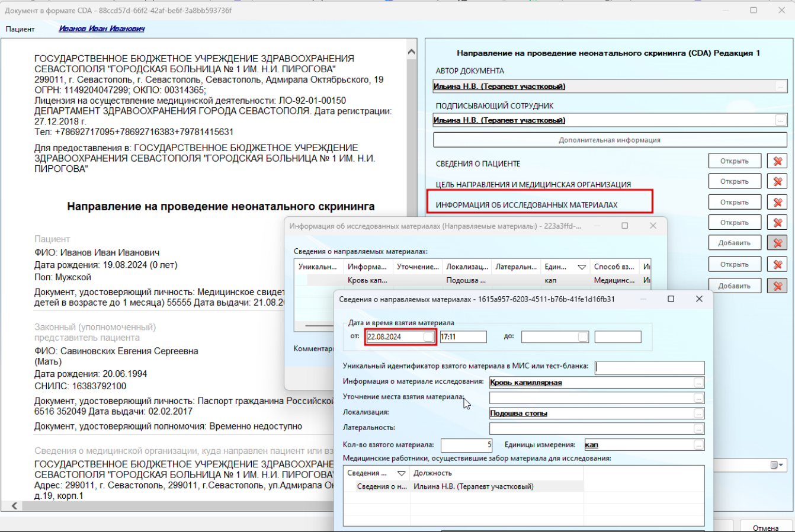The image size is (795, 532).
Task: Maximize the Информация об исследованных материалах window
Action: tap(624, 226)
